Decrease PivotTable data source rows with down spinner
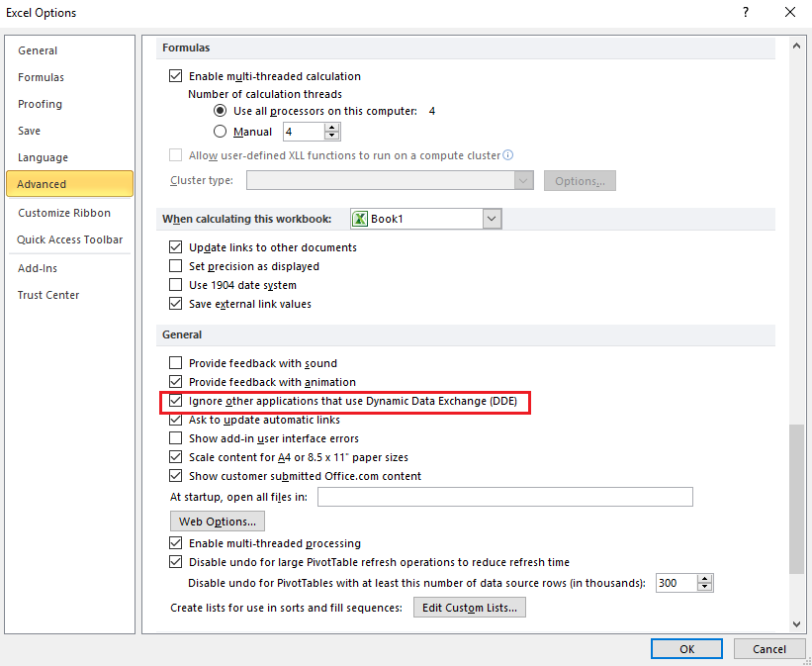 pyautogui.click(x=704, y=587)
